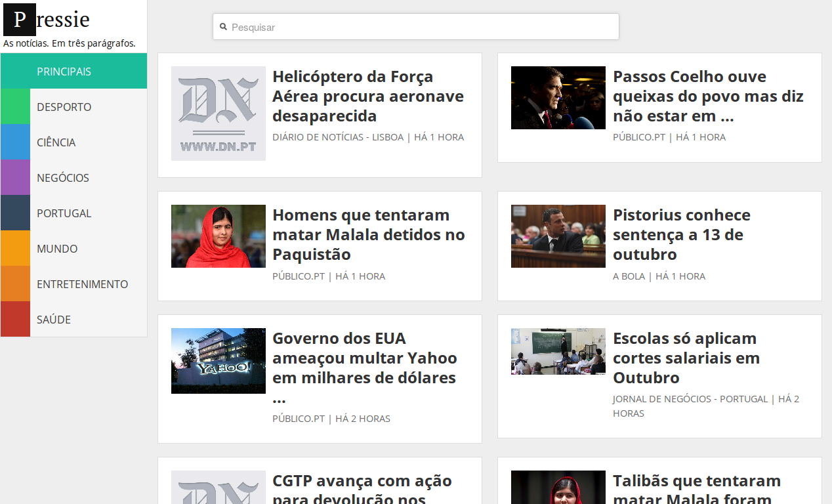This screenshot has width=832, height=504.
Task: Click the classroom blackboard thumbnail
Action: click(x=558, y=352)
